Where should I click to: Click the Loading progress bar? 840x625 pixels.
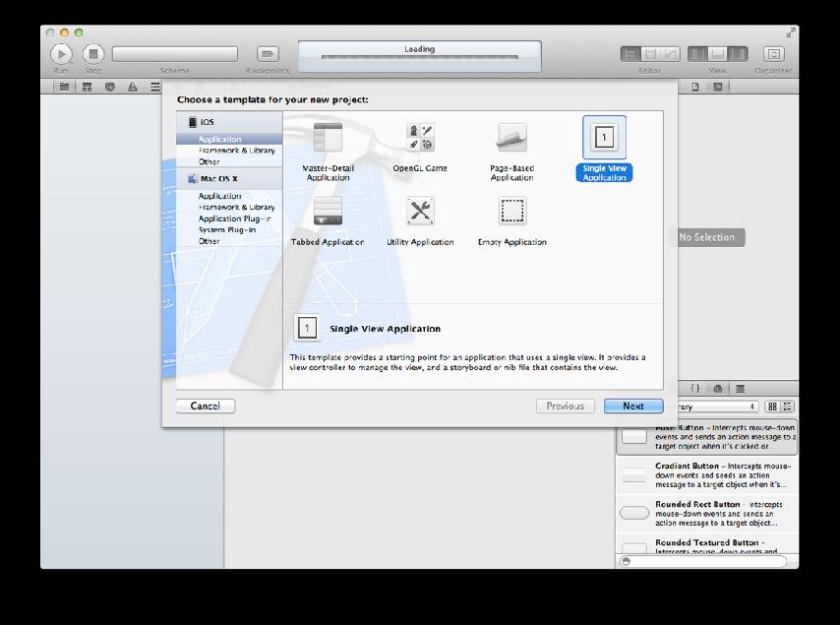pos(419,56)
